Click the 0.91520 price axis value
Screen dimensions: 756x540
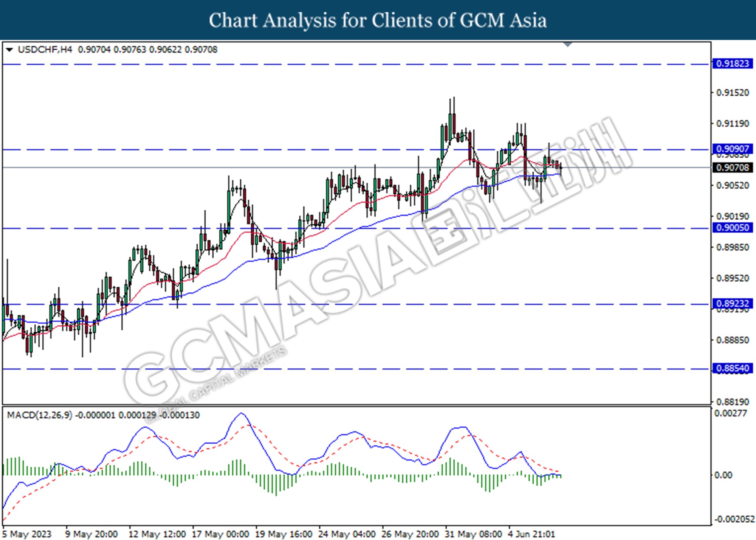pos(733,93)
